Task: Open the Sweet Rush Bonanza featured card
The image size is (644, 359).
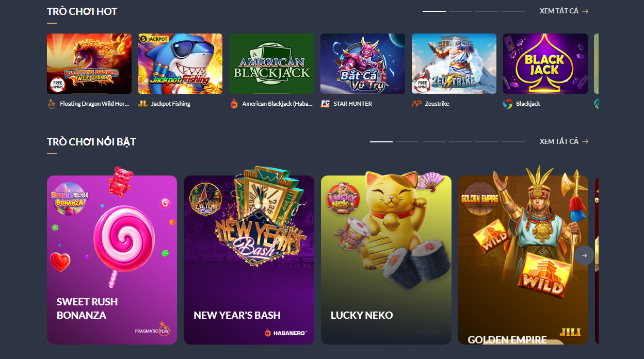Action: (x=112, y=260)
